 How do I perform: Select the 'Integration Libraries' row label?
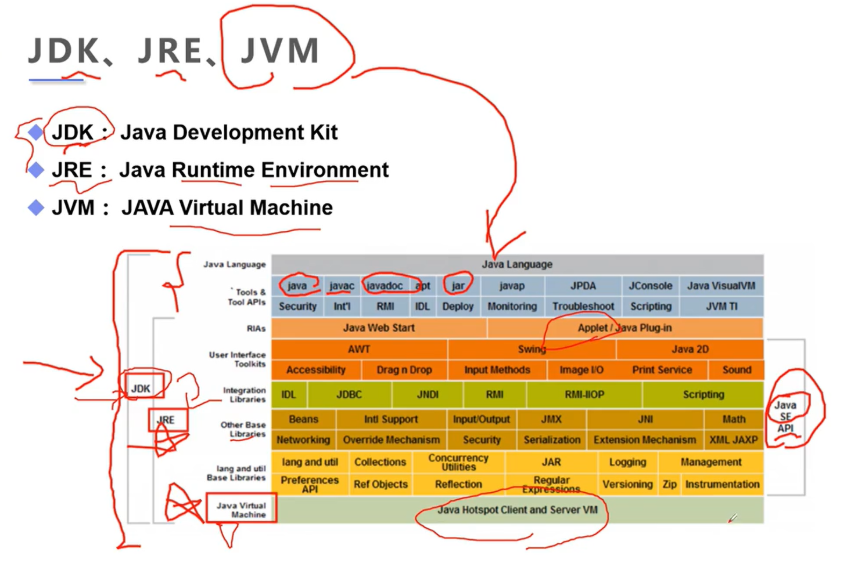click(x=244, y=395)
